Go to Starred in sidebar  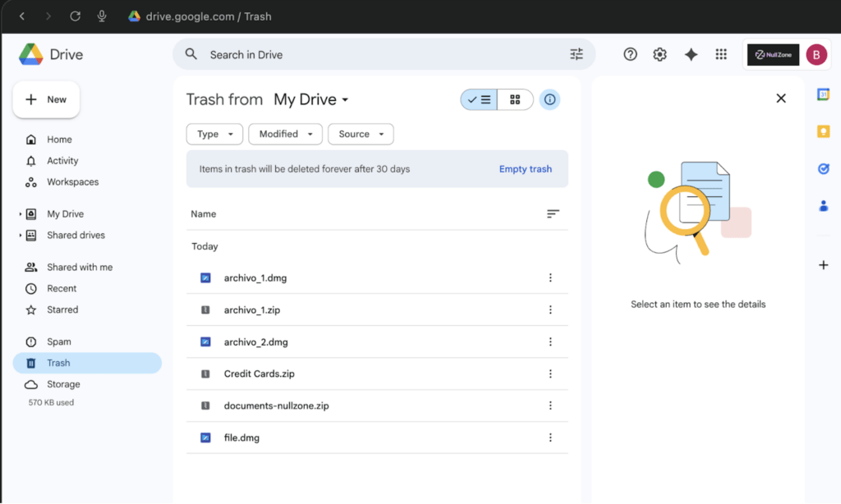[x=62, y=310]
